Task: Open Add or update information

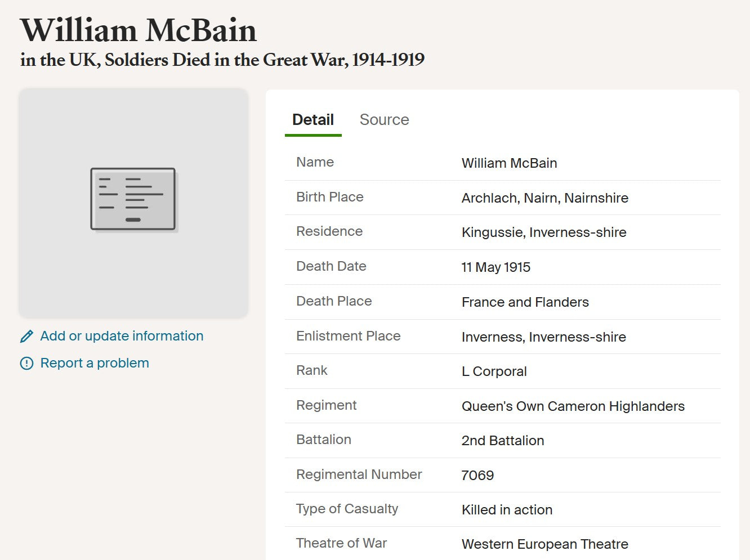Action: (122, 335)
